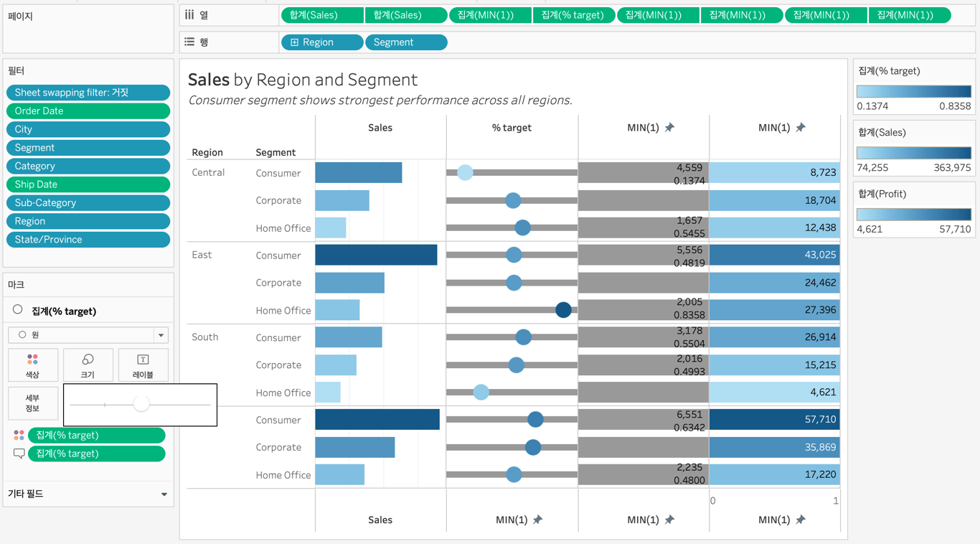Open the mark type dropdown showing 원

161,335
